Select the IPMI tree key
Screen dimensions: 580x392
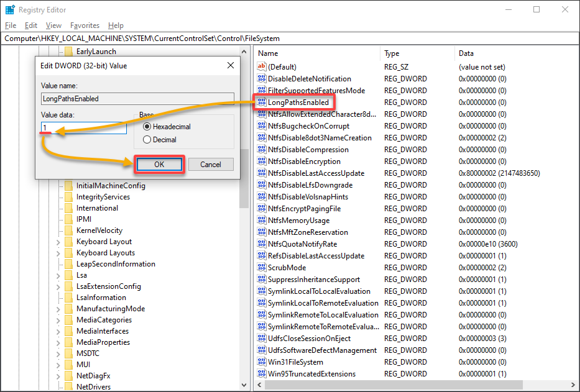point(83,219)
